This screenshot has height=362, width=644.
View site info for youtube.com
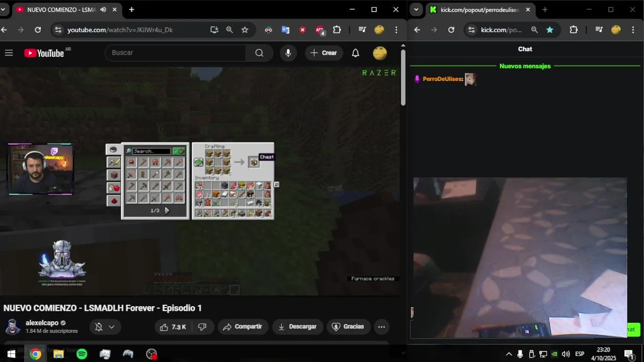[58, 30]
